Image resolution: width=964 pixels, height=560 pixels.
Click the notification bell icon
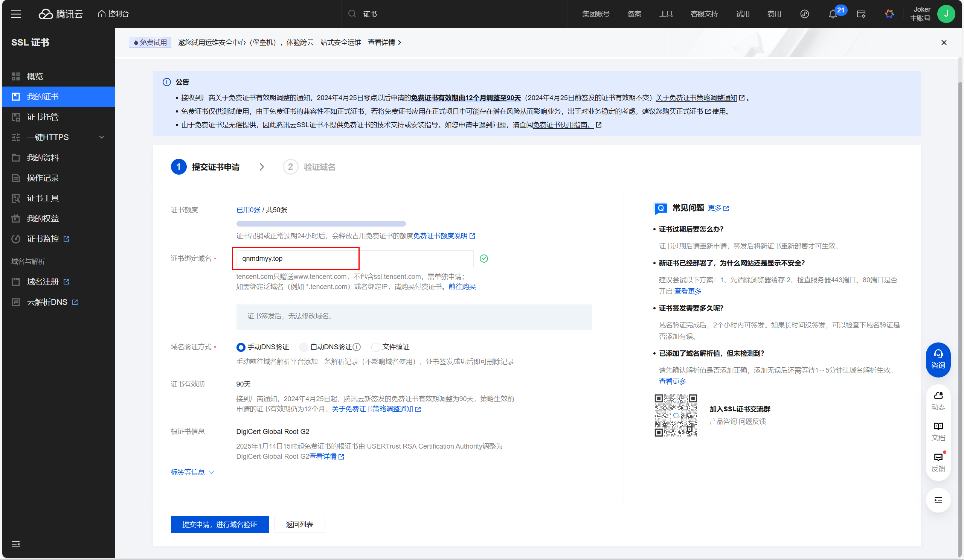click(x=833, y=14)
